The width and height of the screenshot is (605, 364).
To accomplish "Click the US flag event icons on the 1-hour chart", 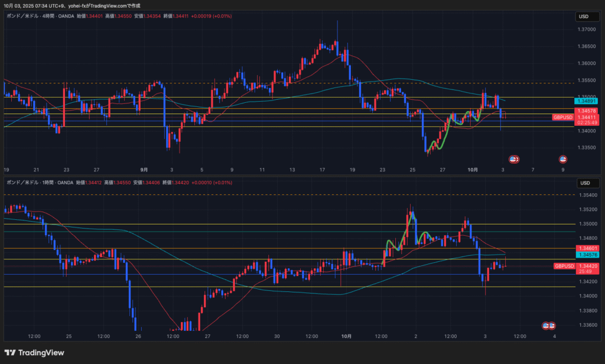I will pyautogui.click(x=549, y=326).
